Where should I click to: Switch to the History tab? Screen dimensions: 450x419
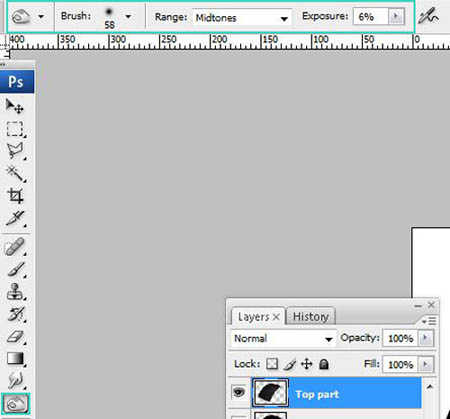pyautogui.click(x=311, y=316)
